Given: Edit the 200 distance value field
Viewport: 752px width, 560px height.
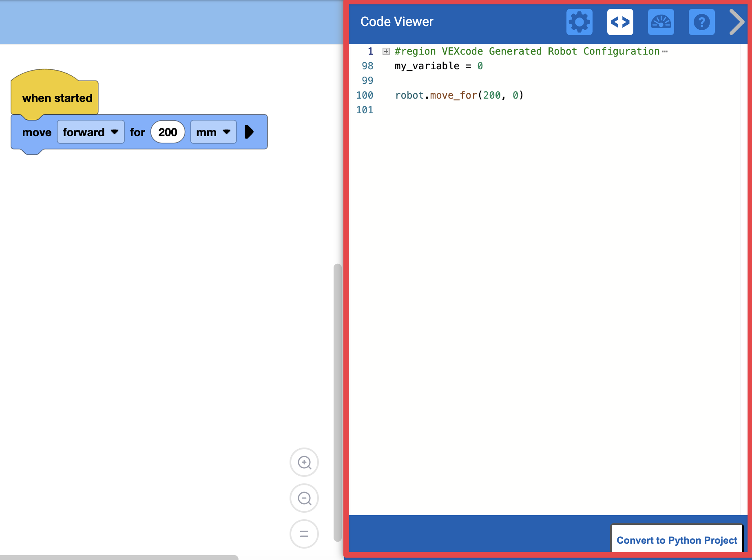Looking at the screenshot, I should [x=167, y=132].
